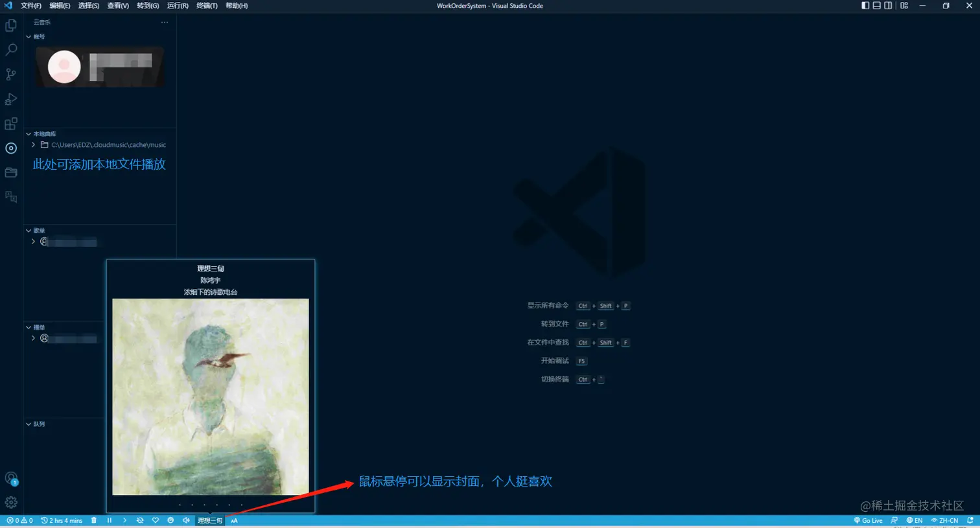Screen dimensions: 980x528
Task: Open the 选择(S) menu
Action: point(89,6)
